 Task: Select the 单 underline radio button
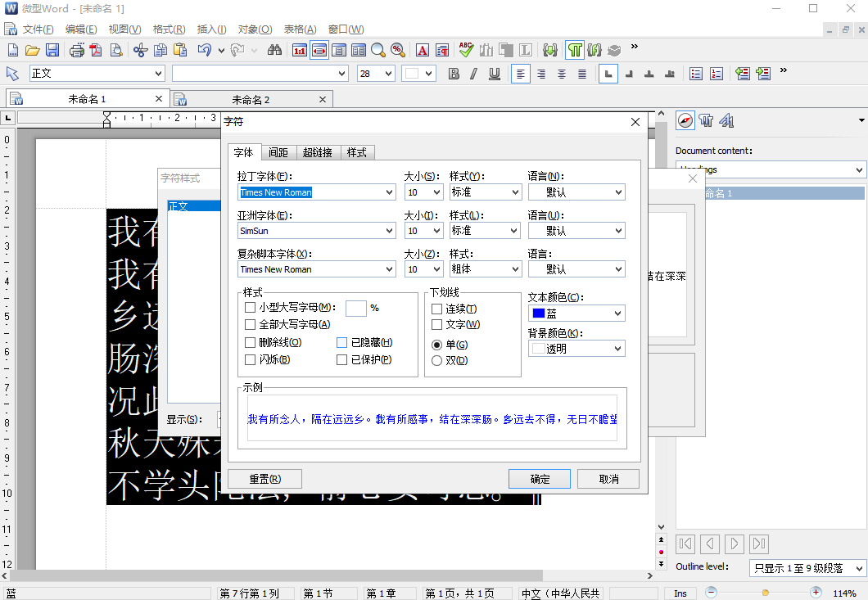436,345
